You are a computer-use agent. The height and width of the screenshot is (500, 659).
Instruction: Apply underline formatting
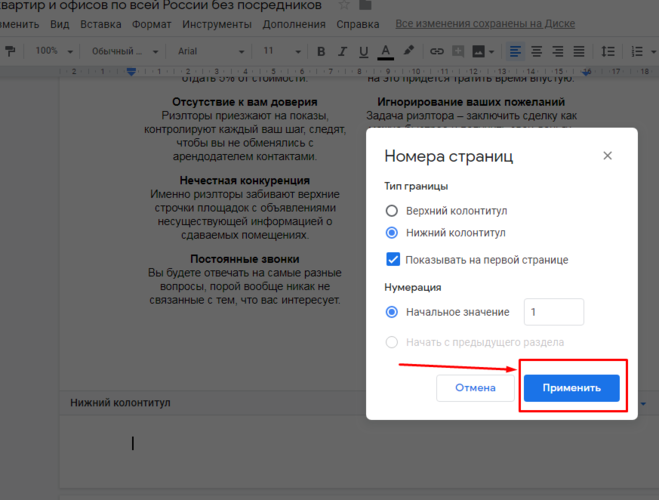click(363, 51)
